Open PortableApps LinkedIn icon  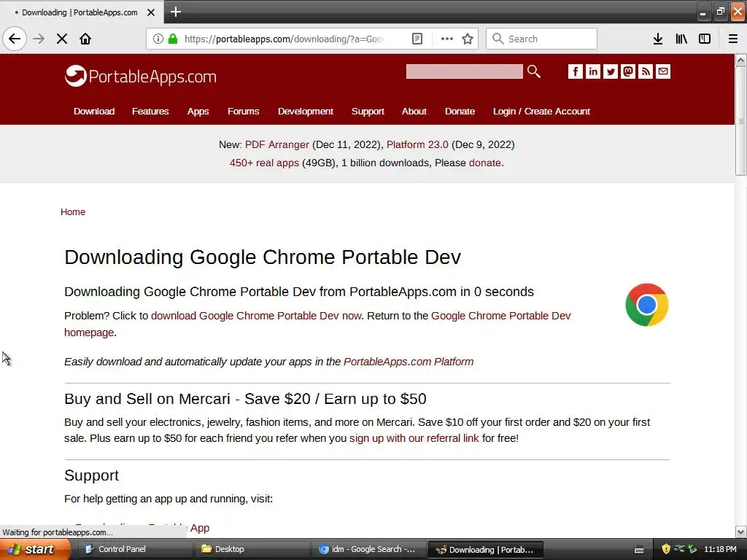coord(592,71)
